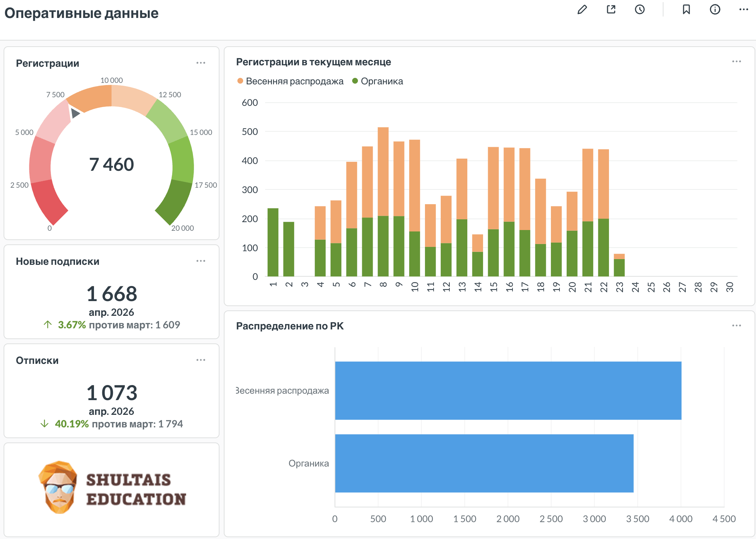Open ellipsis menu on Распределение по РК card
The image size is (756, 539).
736,326
